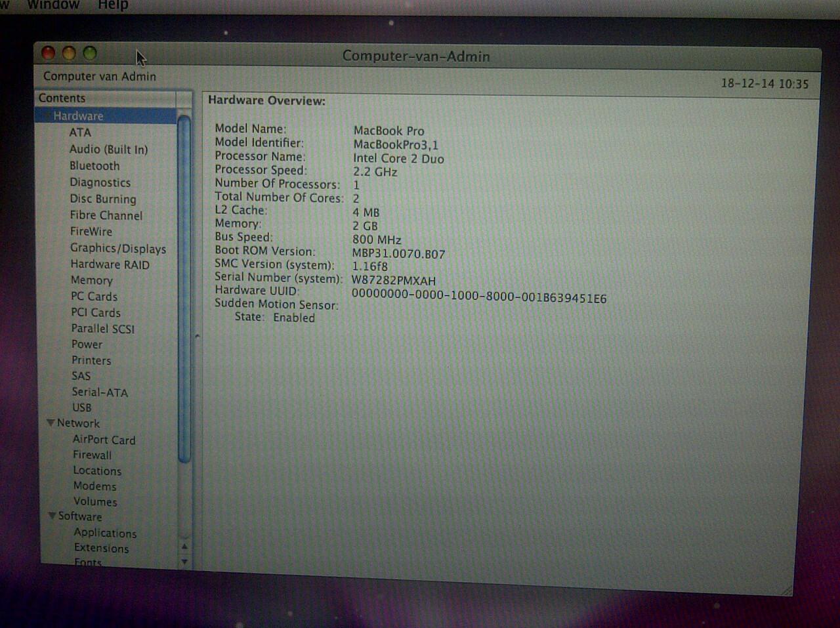Open Graphics/Displays details

coord(118,249)
